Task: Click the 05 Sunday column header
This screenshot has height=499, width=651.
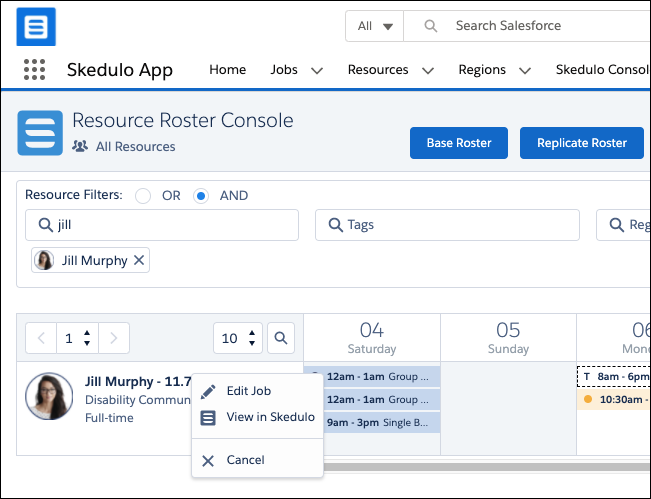Action: 508,338
